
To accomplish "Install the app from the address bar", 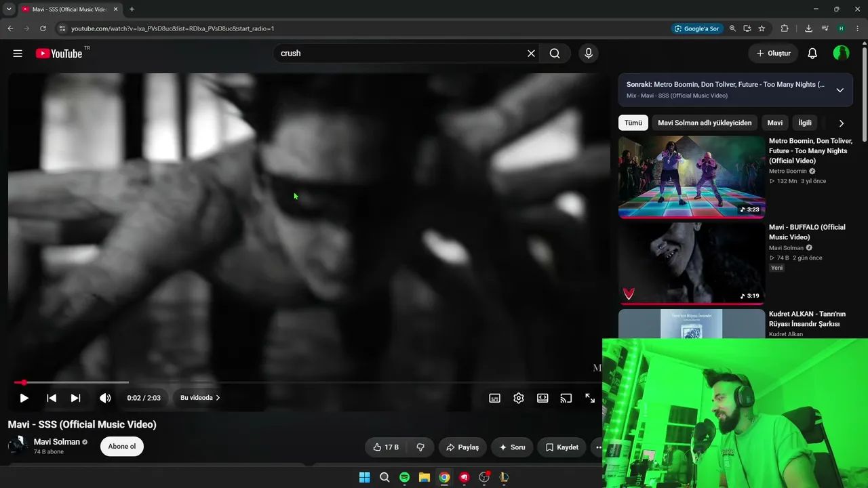I will [x=747, y=28].
